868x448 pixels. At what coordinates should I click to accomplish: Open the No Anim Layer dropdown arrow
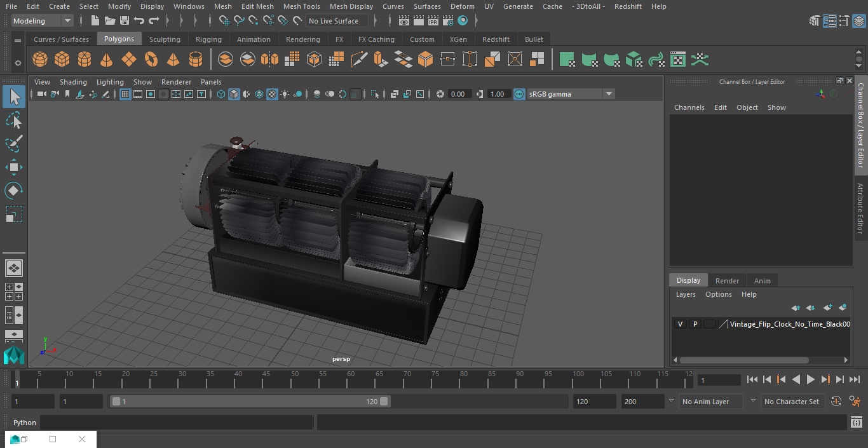coord(671,401)
